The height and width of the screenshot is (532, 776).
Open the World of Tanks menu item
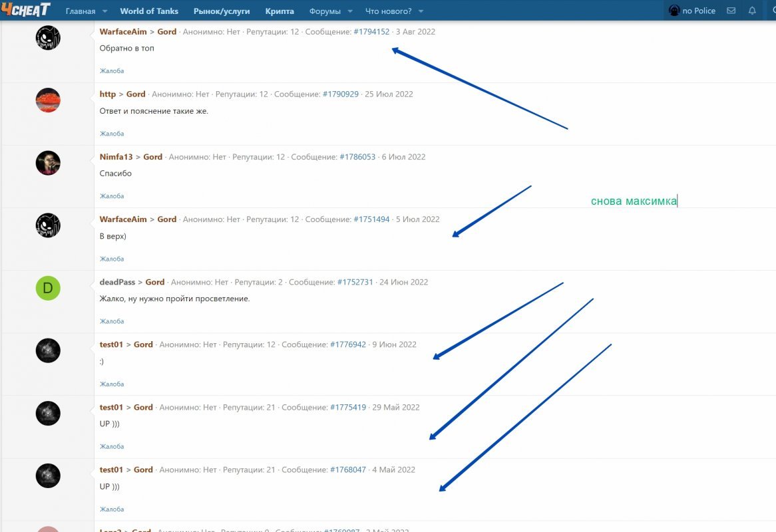coord(149,11)
